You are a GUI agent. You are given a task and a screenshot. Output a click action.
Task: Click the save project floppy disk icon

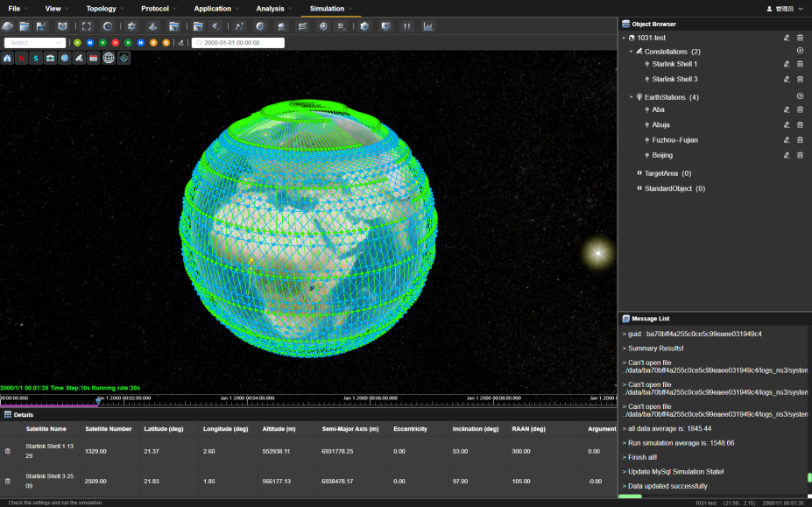point(43,26)
